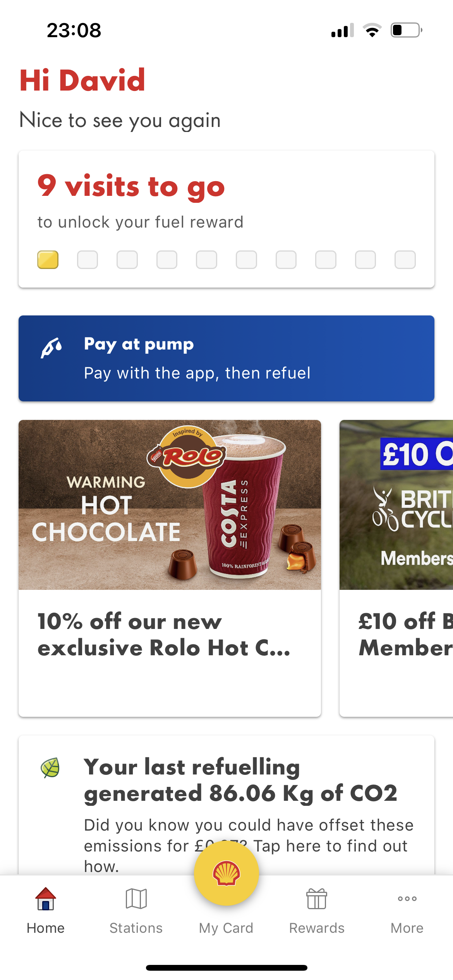Tap the green leaf CO2 icon
453x980 pixels.
pos(50,768)
